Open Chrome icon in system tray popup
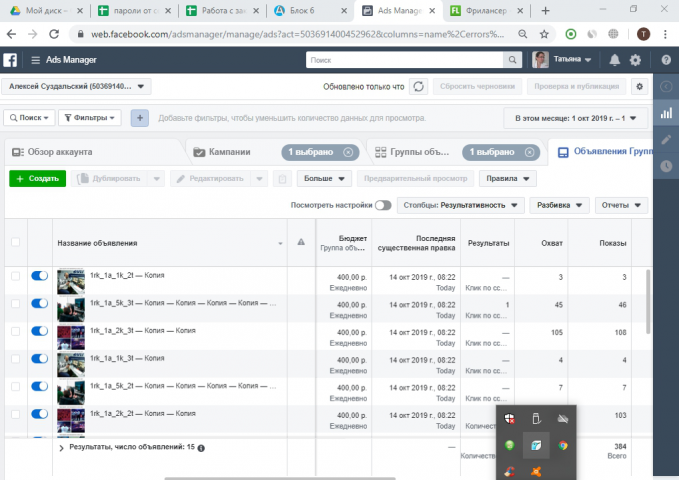The width and height of the screenshot is (679, 480). tap(563, 445)
